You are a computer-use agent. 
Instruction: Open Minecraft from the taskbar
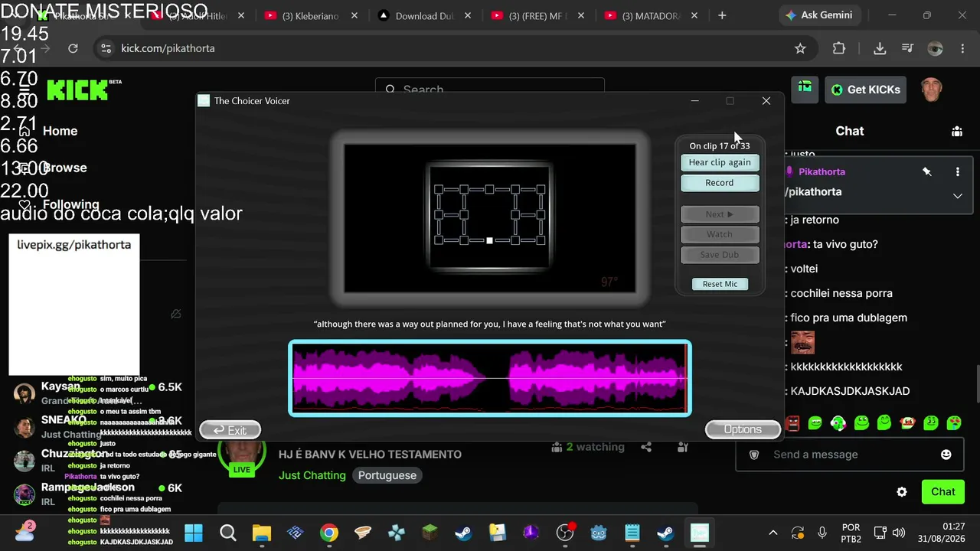pyautogui.click(x=430, y=533)
